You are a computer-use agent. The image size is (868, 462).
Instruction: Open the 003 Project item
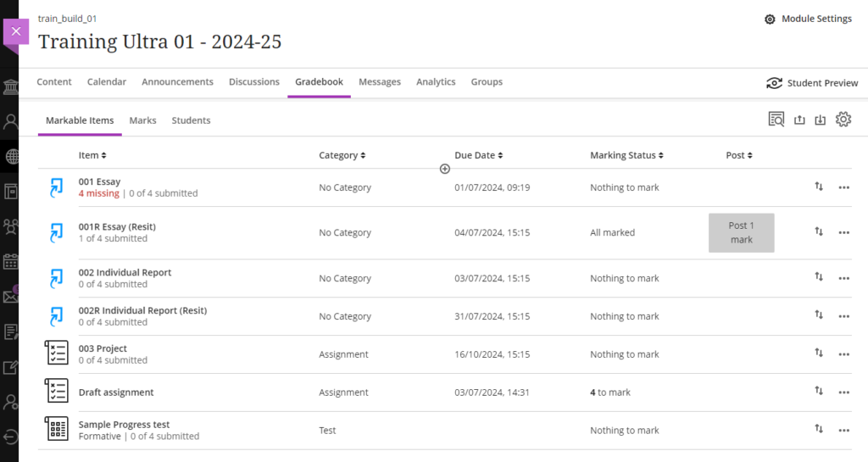pyautogui.click(x=103, y=348)
